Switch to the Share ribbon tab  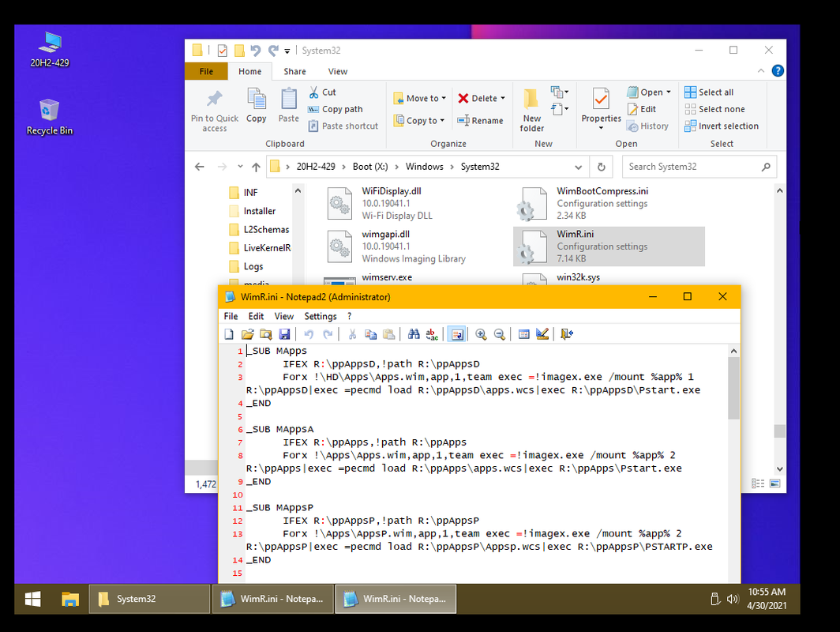coord(294,71)
